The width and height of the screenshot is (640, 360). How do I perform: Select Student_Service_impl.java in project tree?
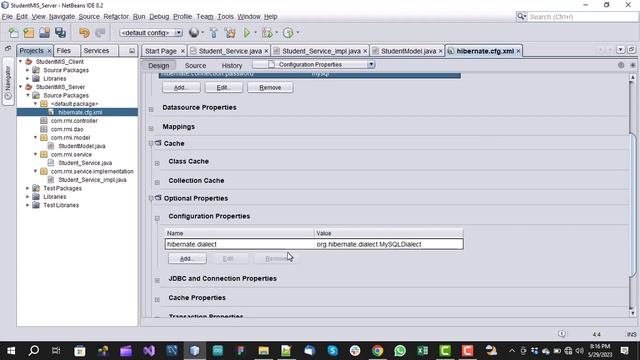click(92, 180)
